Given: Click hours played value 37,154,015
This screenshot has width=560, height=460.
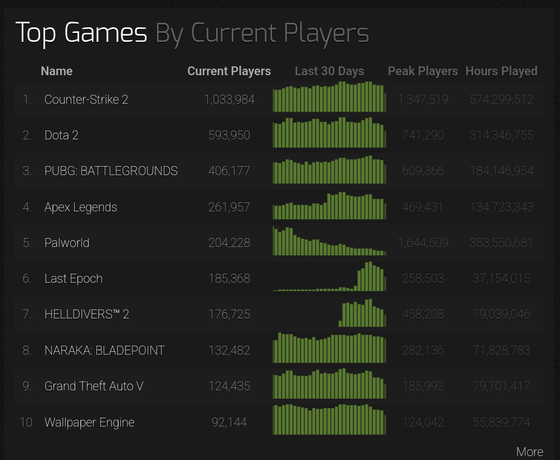Looking at the screenshot, I should pyautogui.click(x=501, y=279).
